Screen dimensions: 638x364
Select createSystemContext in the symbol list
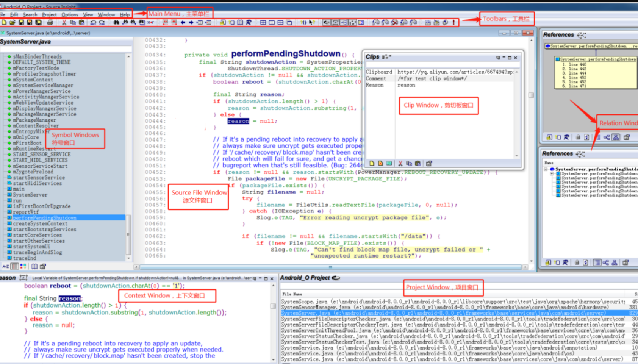40,223
